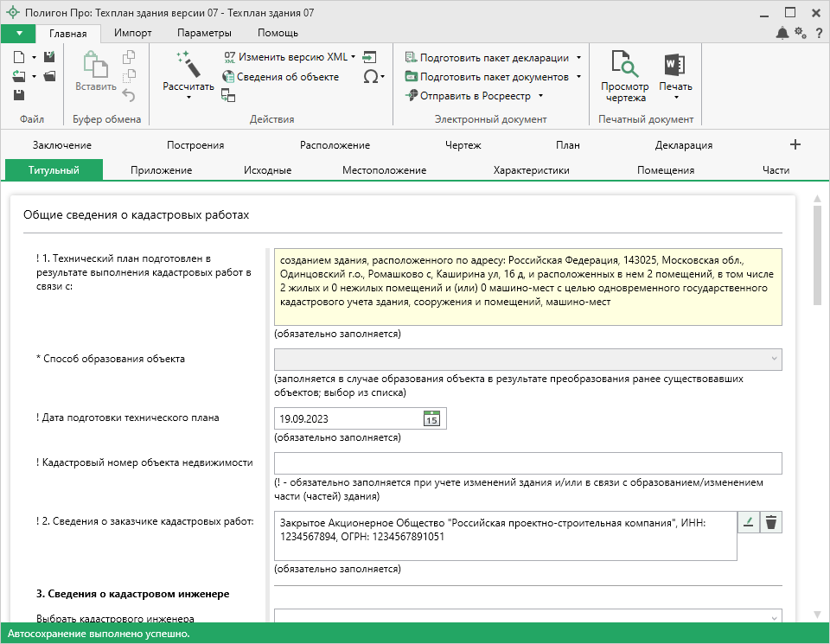Expand Изменить версию XML dropdown arrow
The height and width of the screenshot is (644, 830).
(354, 57)
